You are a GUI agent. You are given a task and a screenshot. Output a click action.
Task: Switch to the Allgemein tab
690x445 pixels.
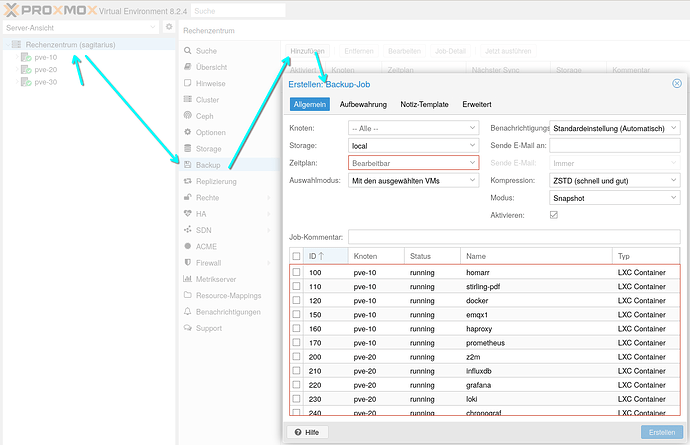(310, 104)
